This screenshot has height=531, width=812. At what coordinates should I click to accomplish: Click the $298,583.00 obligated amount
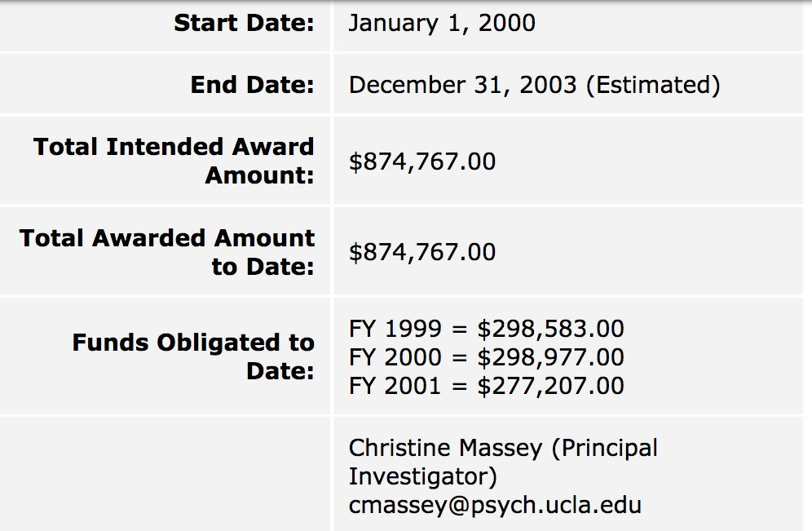click(551, 330)
